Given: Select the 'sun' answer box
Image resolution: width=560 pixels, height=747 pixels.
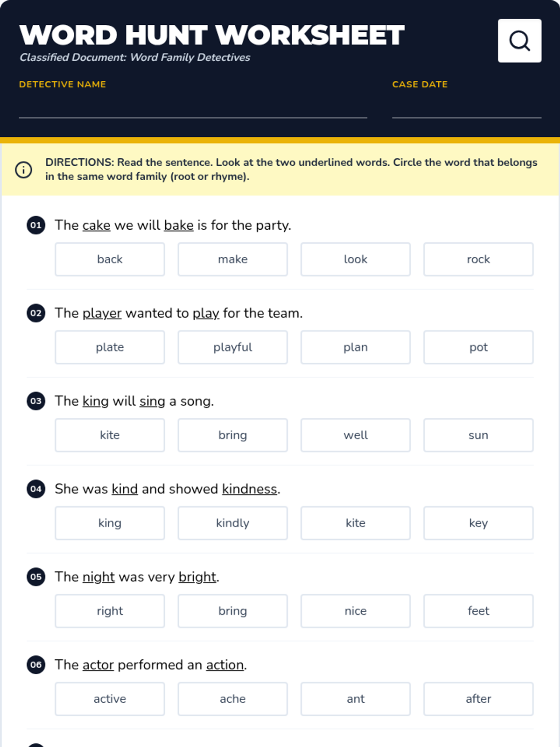Looking at the screenshot, I should coord(478,435).
